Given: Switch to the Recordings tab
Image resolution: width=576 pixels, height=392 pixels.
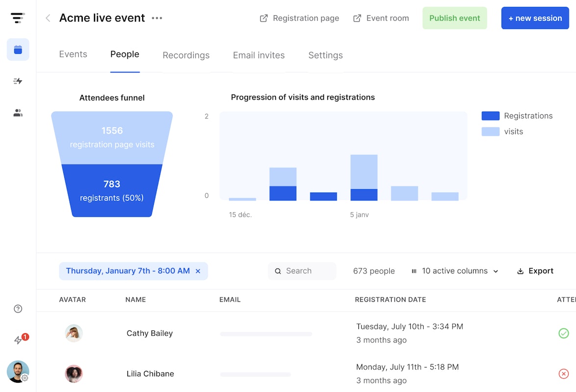Looking at the screenshot, I should tap(186, 55).
